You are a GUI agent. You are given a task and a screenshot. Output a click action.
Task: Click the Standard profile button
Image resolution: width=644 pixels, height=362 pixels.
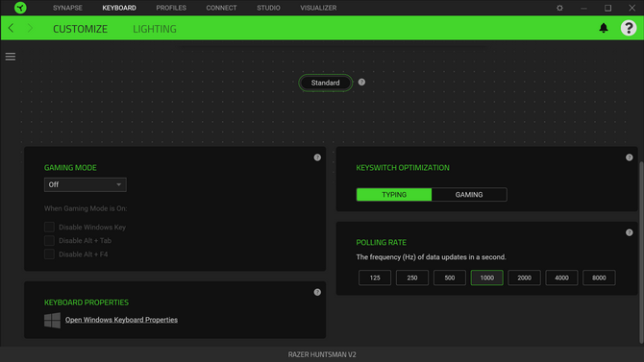[325, 83]
